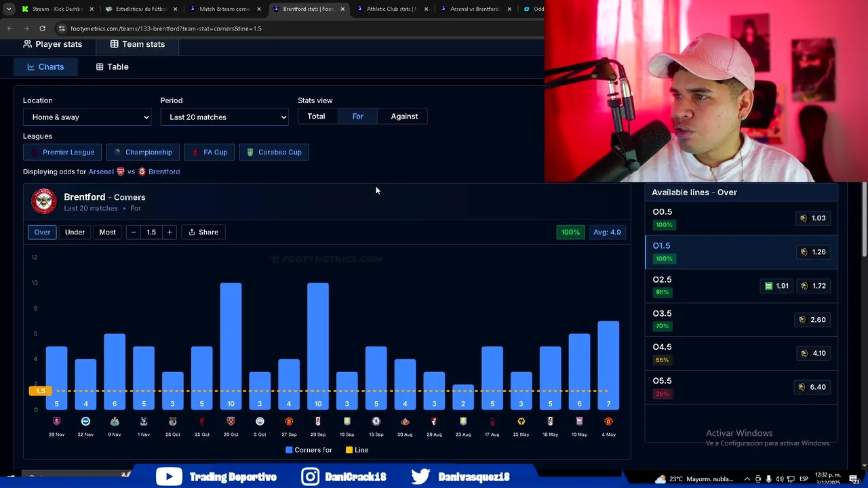Click the Chelsea crest for 13 Sep match
868x488 pixels.
(x=376, y=421)
